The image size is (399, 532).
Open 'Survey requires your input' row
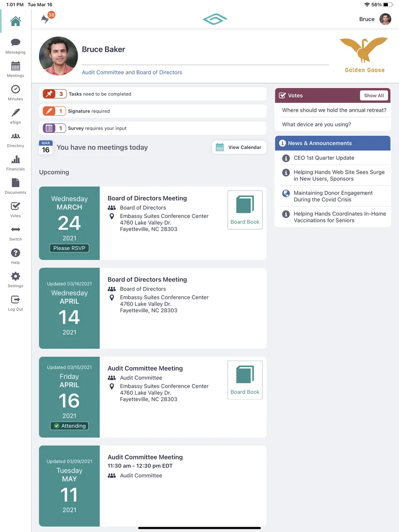click(x=153, y=128)
